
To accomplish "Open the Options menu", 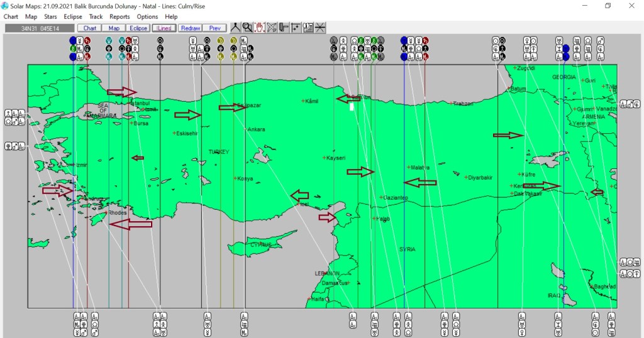I will click(147, 16).
